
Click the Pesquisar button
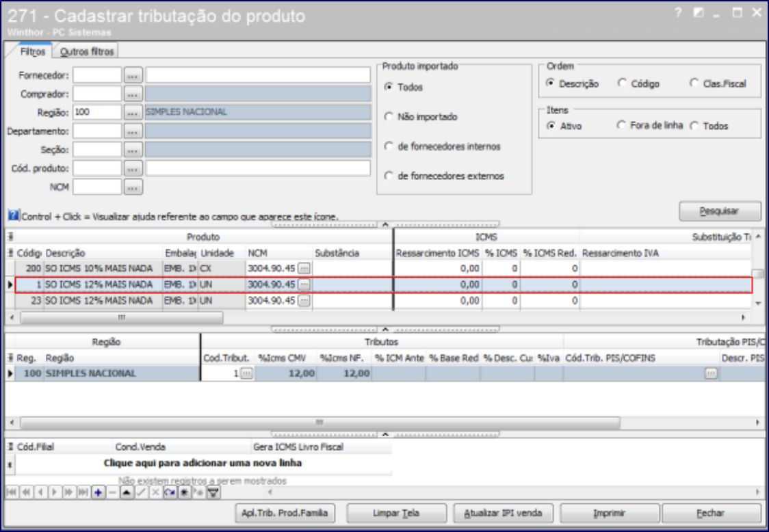(720, 211)
